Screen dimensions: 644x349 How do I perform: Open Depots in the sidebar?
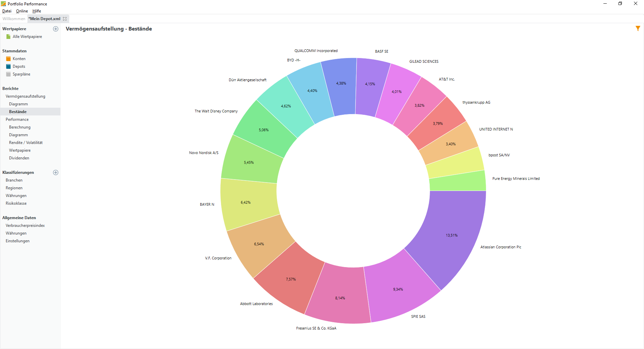point(19,66)
